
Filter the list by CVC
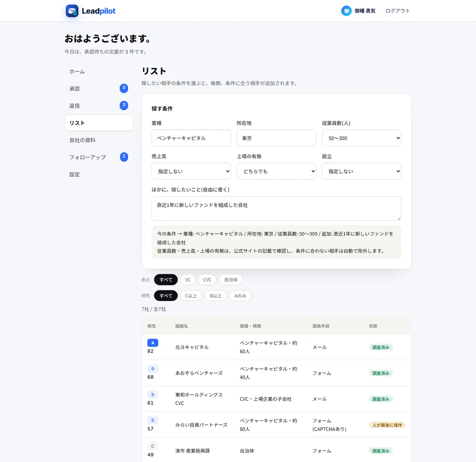click(x=207, y=280)
